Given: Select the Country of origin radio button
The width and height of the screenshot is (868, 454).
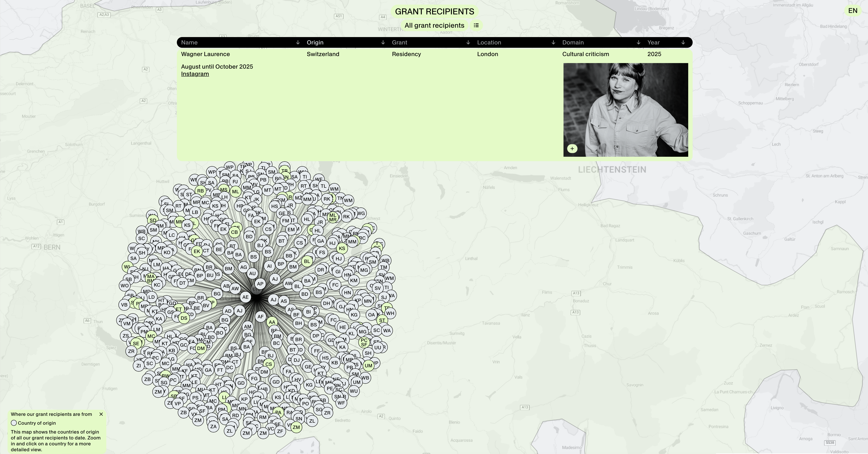Looking at the screenshot, I should pyautogui.click(x=14, y=423).
